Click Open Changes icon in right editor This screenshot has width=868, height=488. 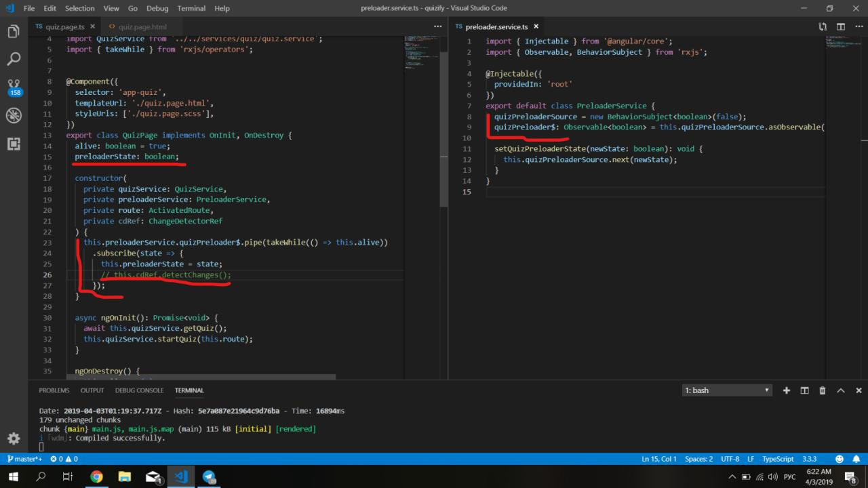coord(823,26)
